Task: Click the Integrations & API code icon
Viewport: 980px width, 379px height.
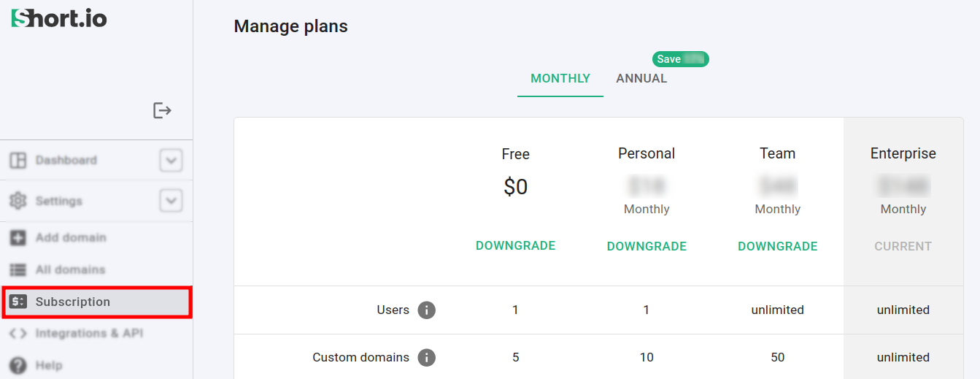Action: (x=18, y=334)
